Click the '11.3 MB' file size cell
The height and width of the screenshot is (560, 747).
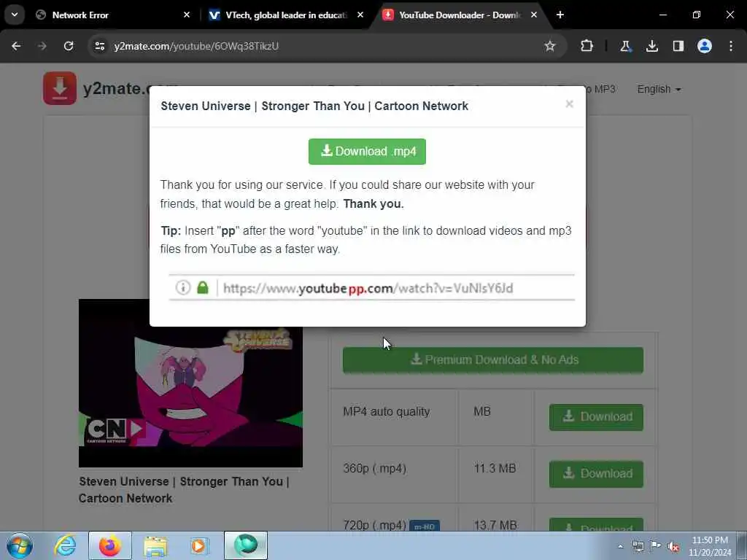pos(495,469)
